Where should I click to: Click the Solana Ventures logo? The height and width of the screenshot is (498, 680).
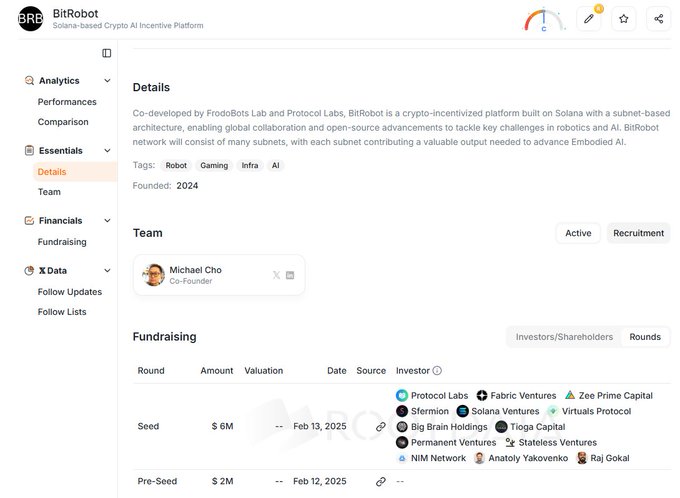(463, 411)
